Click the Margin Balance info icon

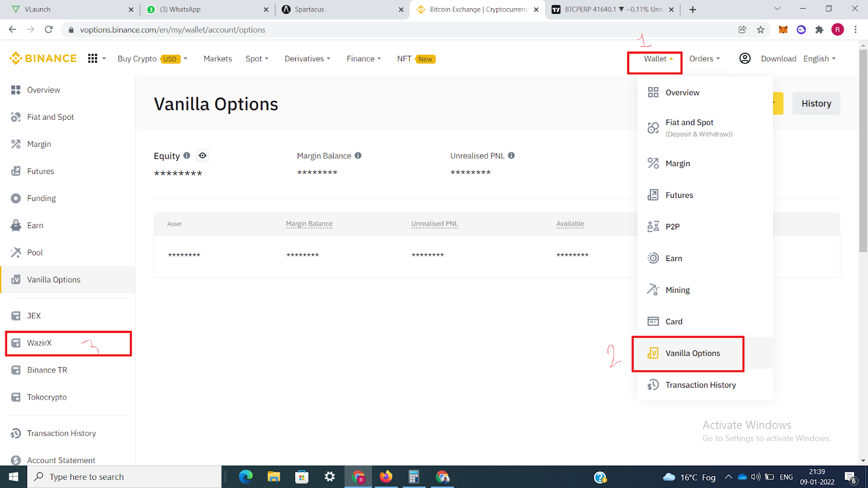(358, 156)
